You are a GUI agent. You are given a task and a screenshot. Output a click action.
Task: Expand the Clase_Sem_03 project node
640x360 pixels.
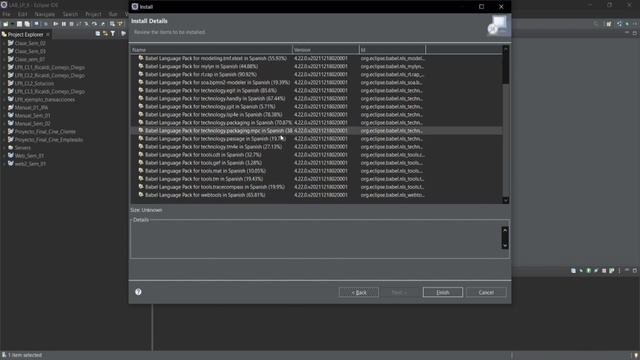4,51
